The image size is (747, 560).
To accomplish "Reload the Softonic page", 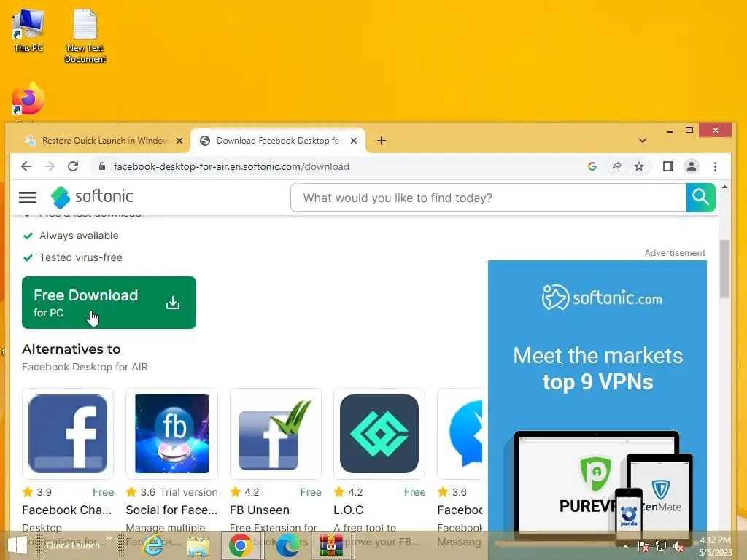I will 73,166.
